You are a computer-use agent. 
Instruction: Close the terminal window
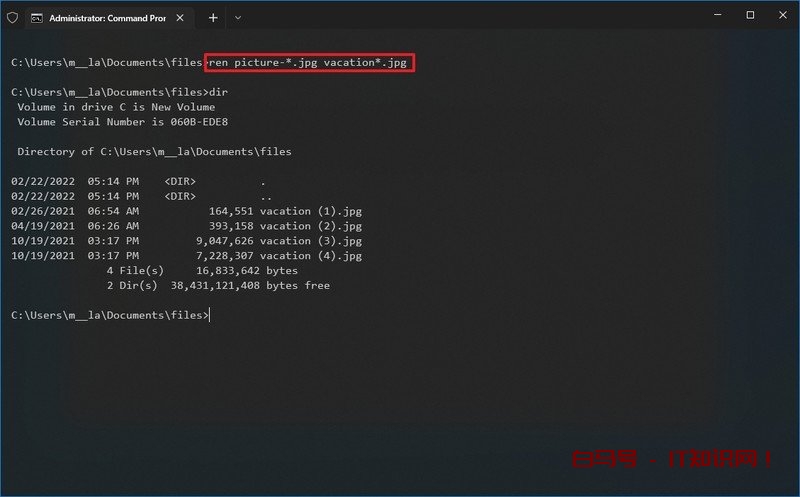pos(780,15)
